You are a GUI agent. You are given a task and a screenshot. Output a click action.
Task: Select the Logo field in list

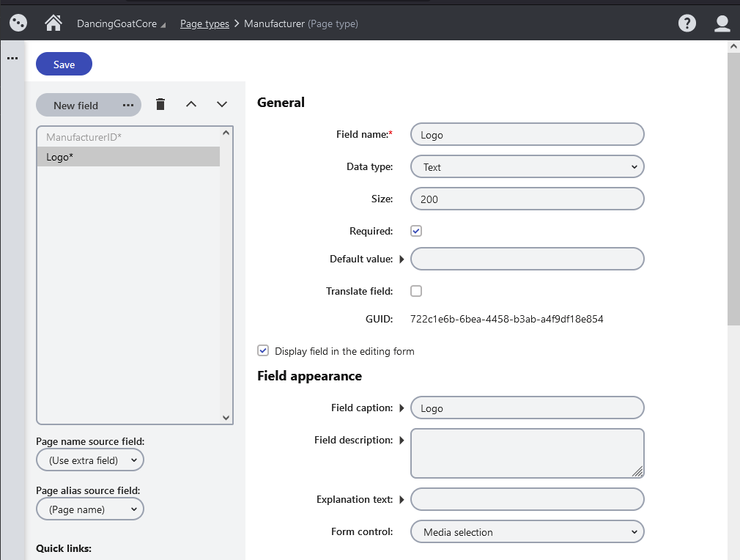click(x=128, y=157)
